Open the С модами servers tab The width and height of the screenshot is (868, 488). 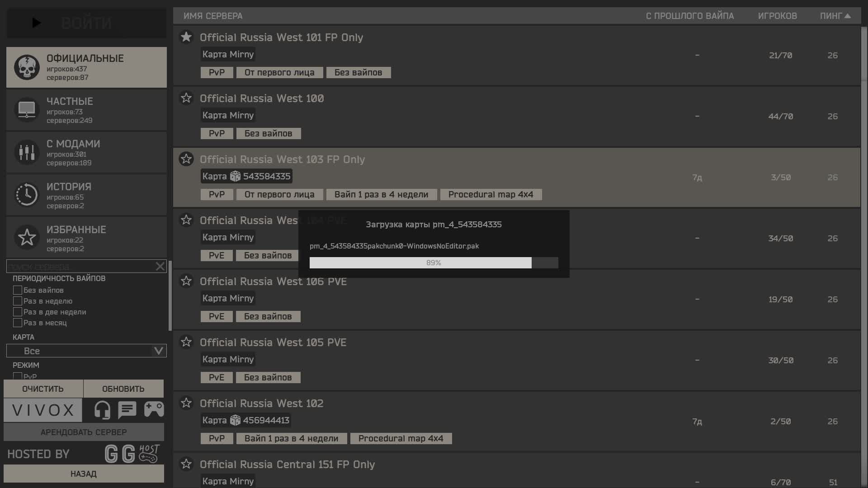click(86, 152)
